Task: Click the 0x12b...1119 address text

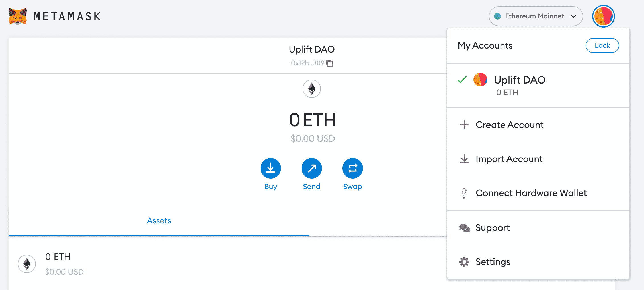Action: pyautogui.click(x=307, y=63)
